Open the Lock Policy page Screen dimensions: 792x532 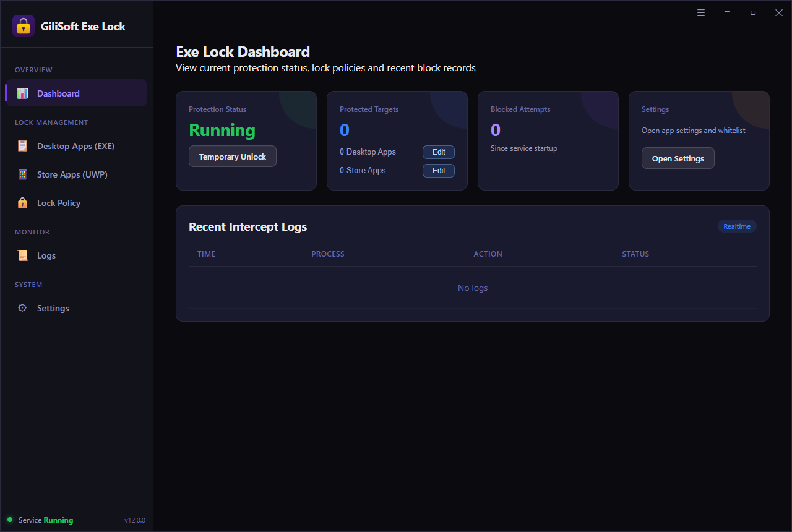(x=77, y=203)
